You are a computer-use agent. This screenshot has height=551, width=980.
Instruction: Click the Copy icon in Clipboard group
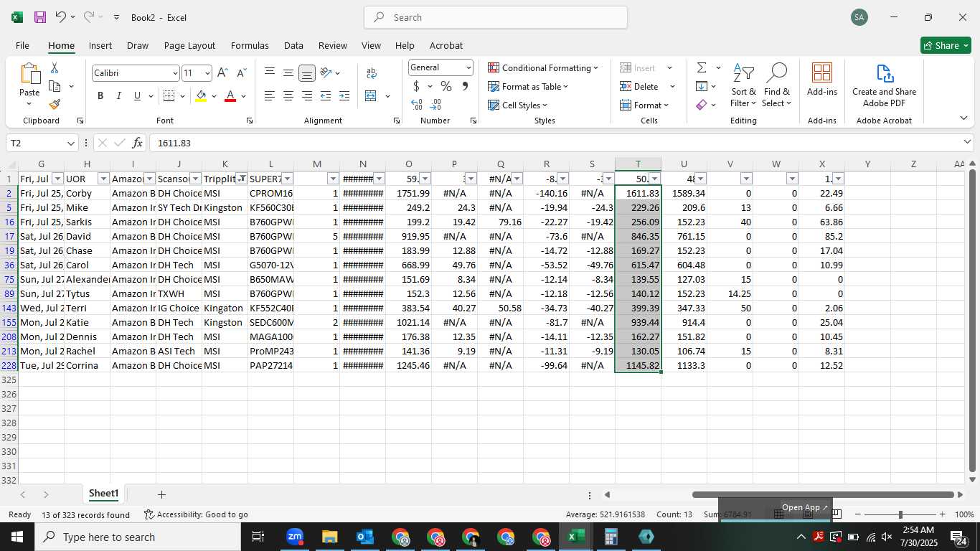(x=55, y=86)
